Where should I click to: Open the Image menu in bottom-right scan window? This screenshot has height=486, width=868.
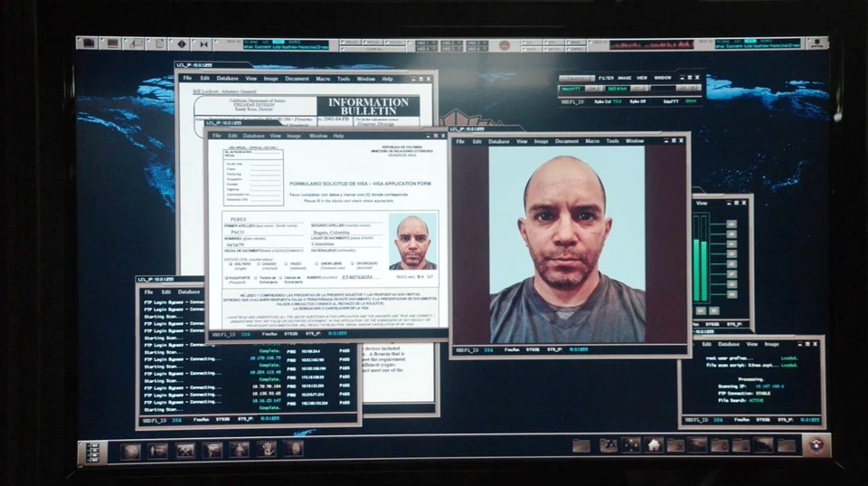[x=771, y=344]
